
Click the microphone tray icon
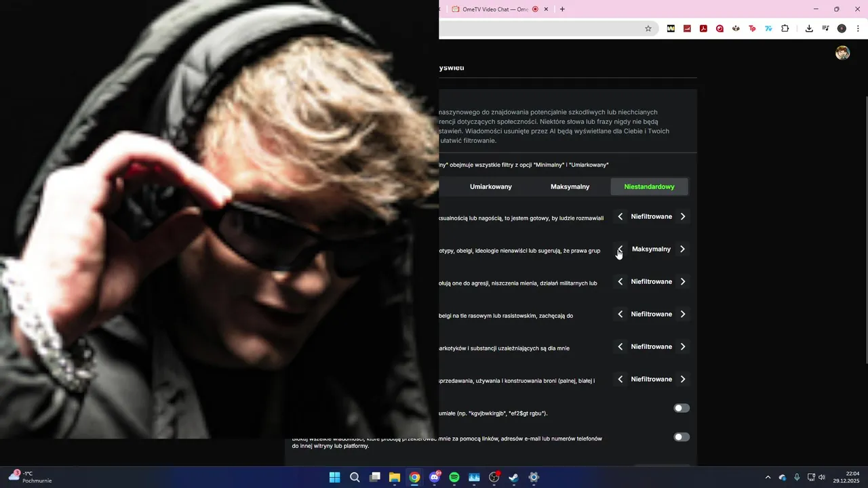click(x=797, y=477)
